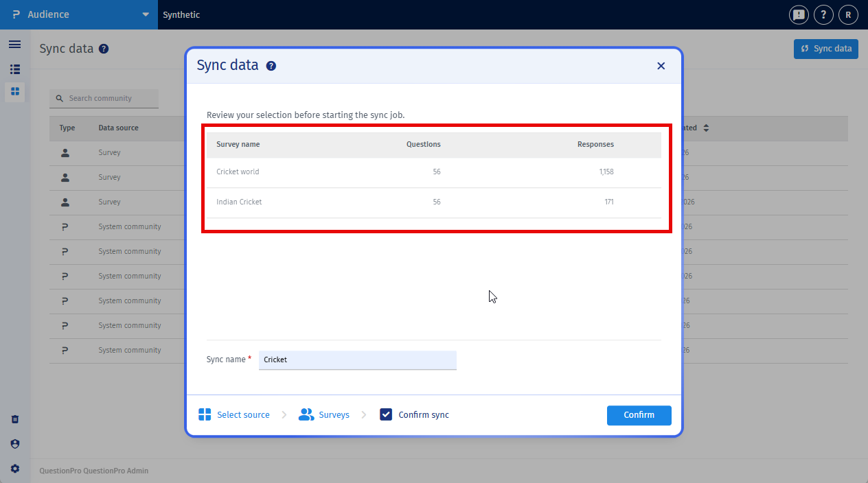Open the feedback icon in top bar
Screen dimensions: 868x483
[799, 14]
